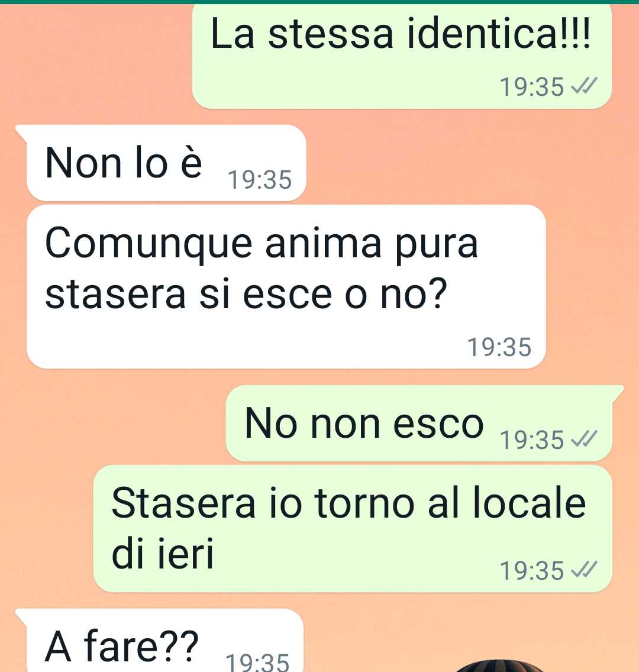639x672 pixels.
Task: Tap the double check on "locale di ieri" message
Action: click(585, 570)
